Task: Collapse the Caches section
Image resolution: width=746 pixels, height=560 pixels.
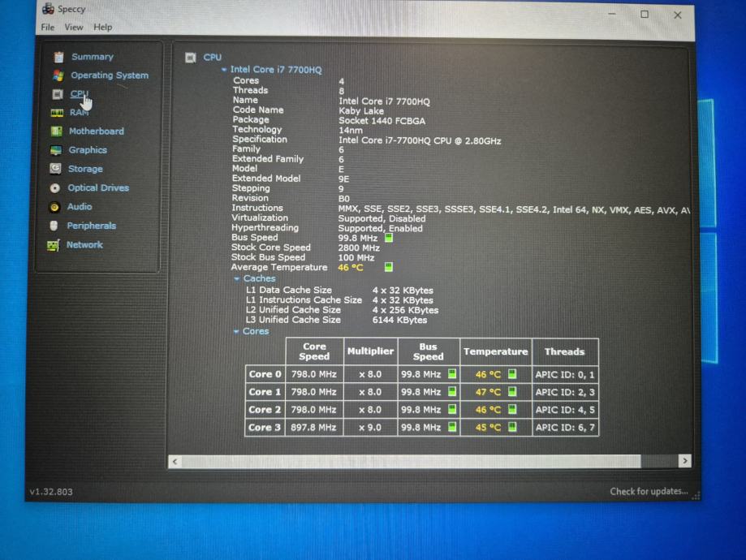Action: [236, 279]
